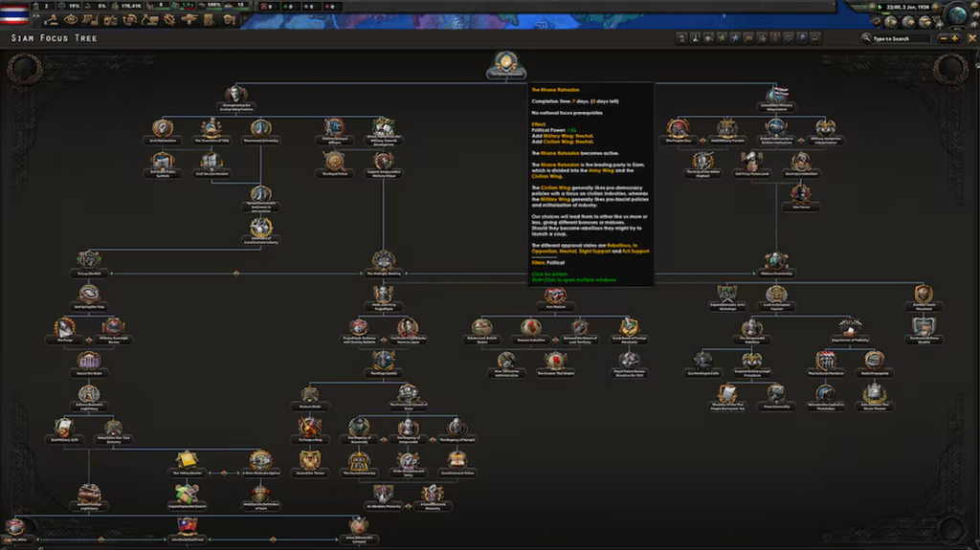The width and height of the screenshot is (980, 550).
Task: Click The Purge focus icon
Action: point(64,330)
